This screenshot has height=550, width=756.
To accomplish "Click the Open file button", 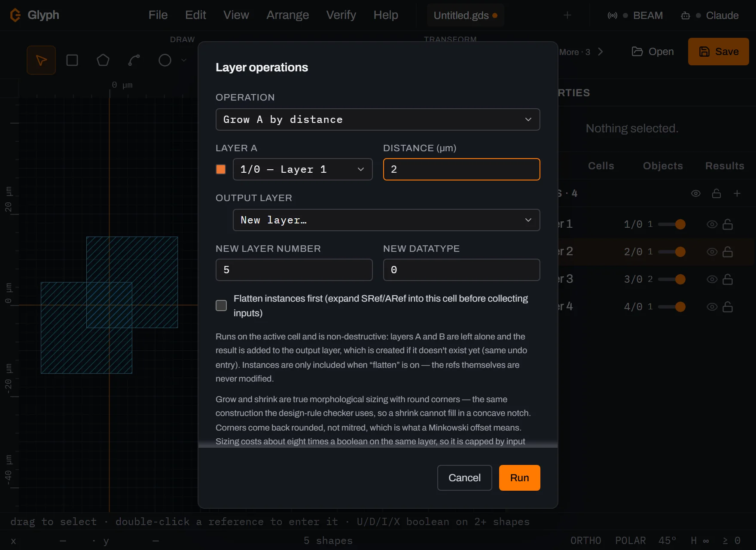I will pyautogui.click(x=652, y=52).
